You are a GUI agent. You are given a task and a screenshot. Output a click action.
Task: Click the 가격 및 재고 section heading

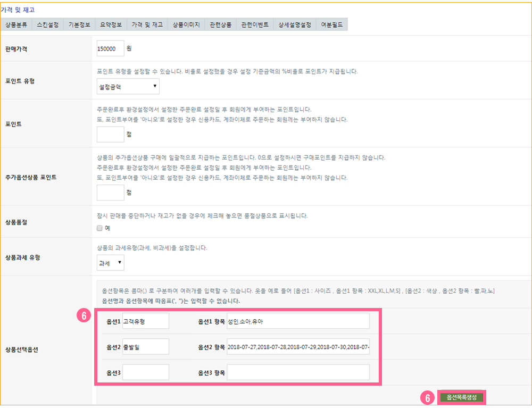[x=18, y=10]
